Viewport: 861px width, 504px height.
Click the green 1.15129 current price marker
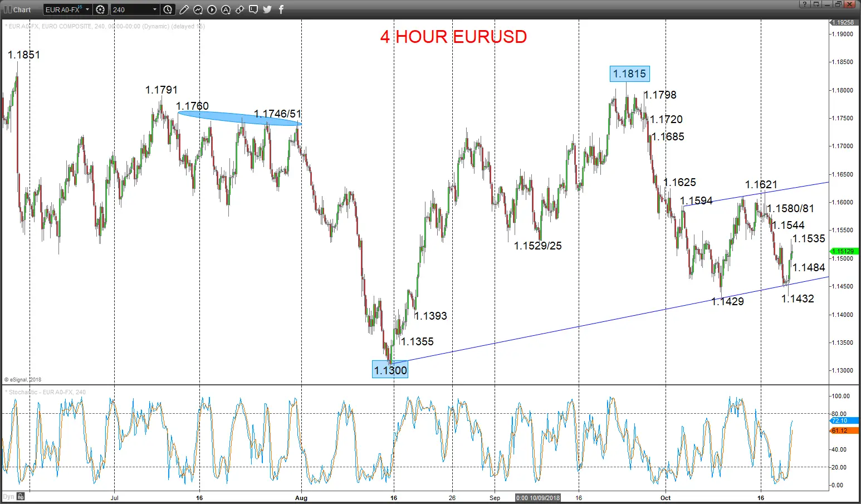click(844, 251)
